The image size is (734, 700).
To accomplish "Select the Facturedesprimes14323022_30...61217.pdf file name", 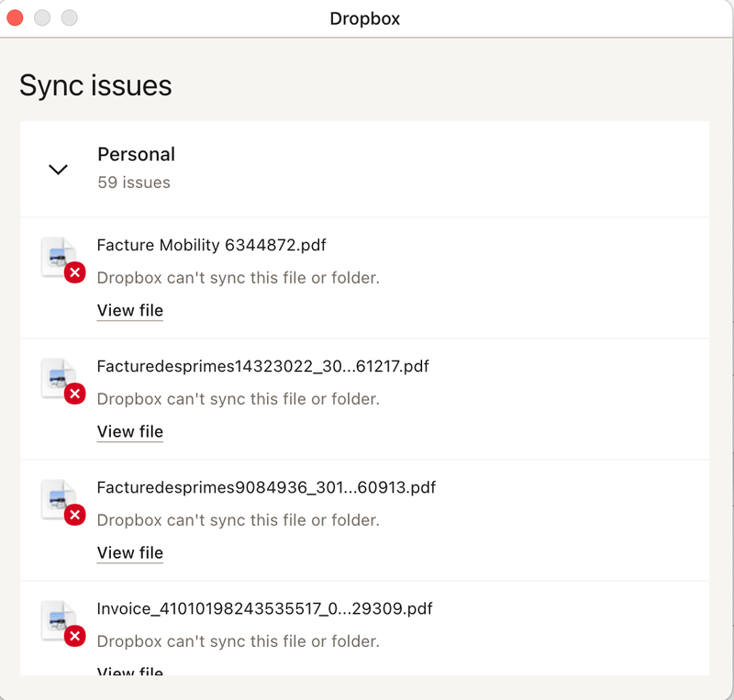I will point(262,366).
